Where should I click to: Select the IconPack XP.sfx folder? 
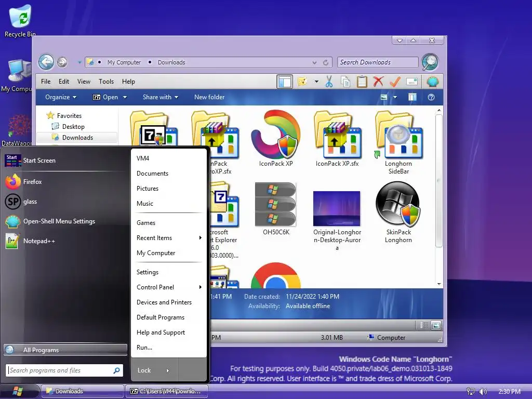click(337, 138)
